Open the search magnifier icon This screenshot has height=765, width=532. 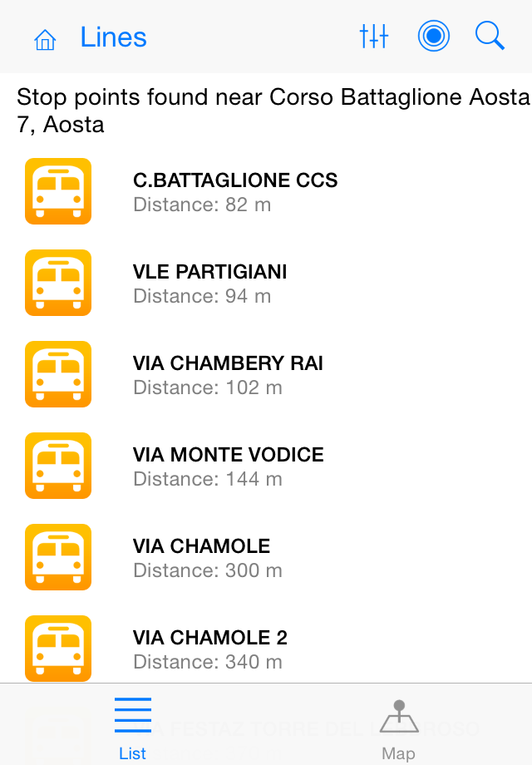(490, 36)
